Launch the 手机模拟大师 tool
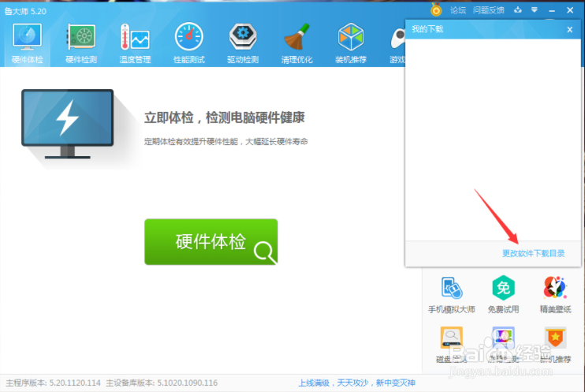 coord(452,295)
